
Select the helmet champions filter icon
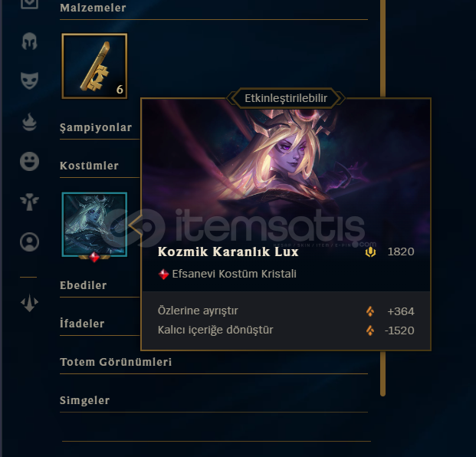[x=29, y=41]
